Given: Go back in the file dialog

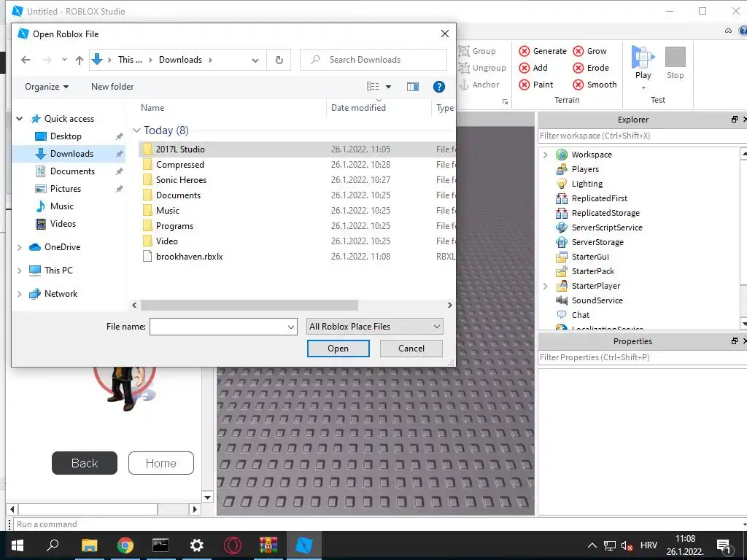Looking at the screenshot, I should pos(26,60).
